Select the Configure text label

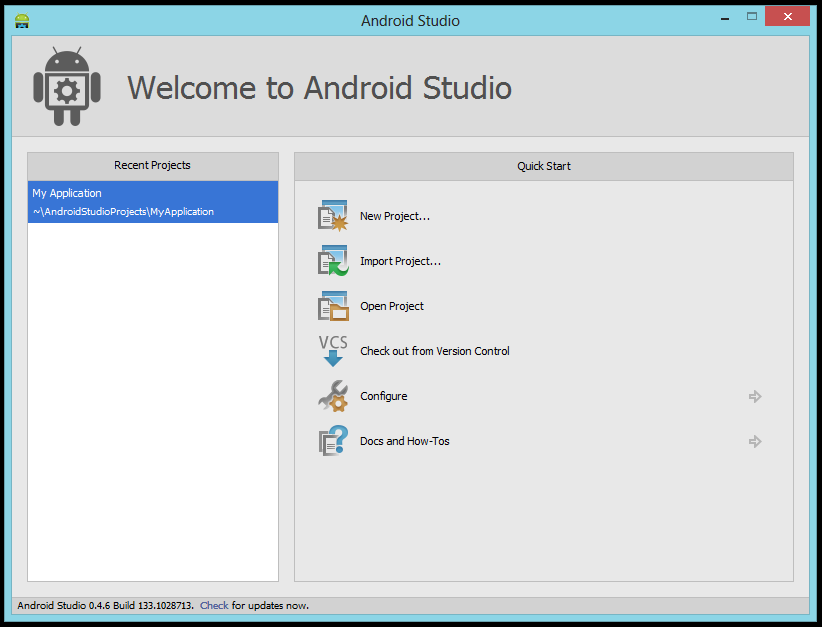tap(383, 396)
